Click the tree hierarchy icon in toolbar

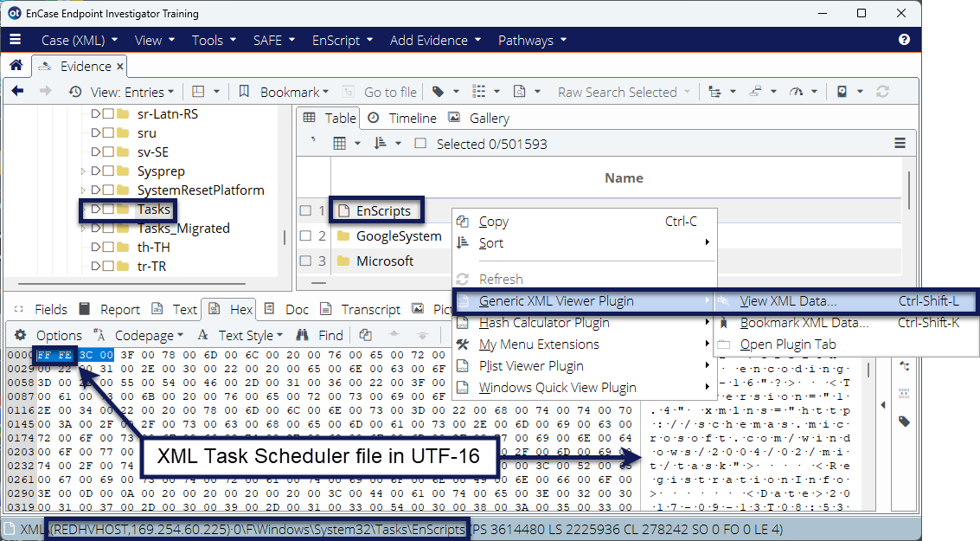coord(714,92)
